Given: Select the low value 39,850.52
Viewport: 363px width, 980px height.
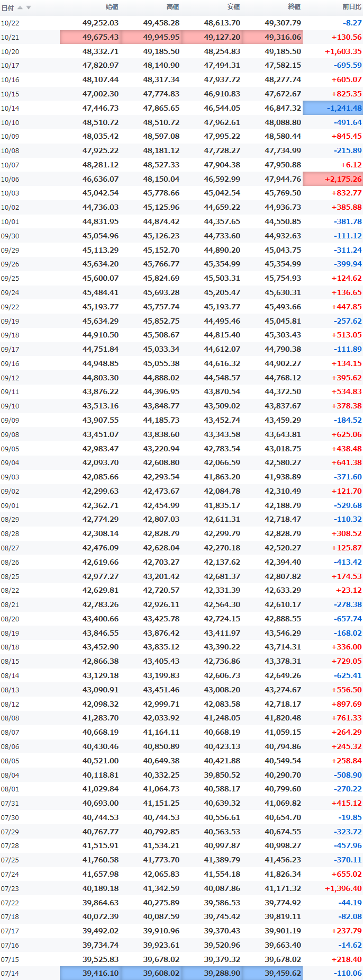Looking at the screenshot, I should (222, 774).
